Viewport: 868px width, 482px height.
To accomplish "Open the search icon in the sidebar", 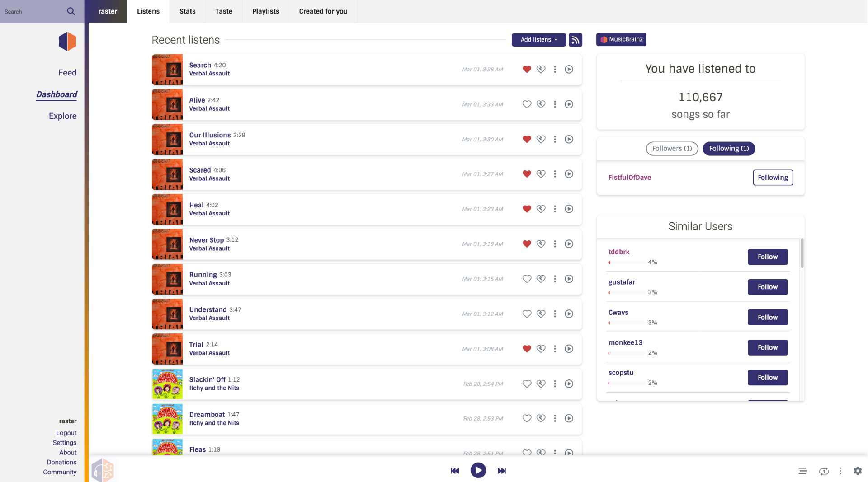I will click(71, 11).
